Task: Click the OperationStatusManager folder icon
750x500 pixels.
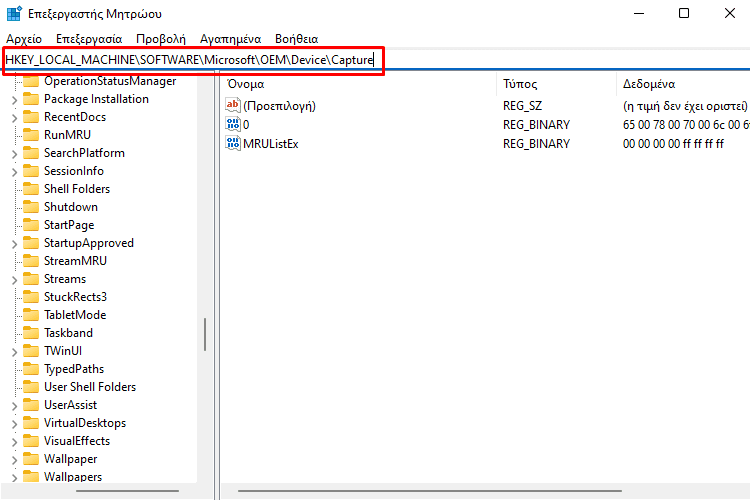Action: 31,81
